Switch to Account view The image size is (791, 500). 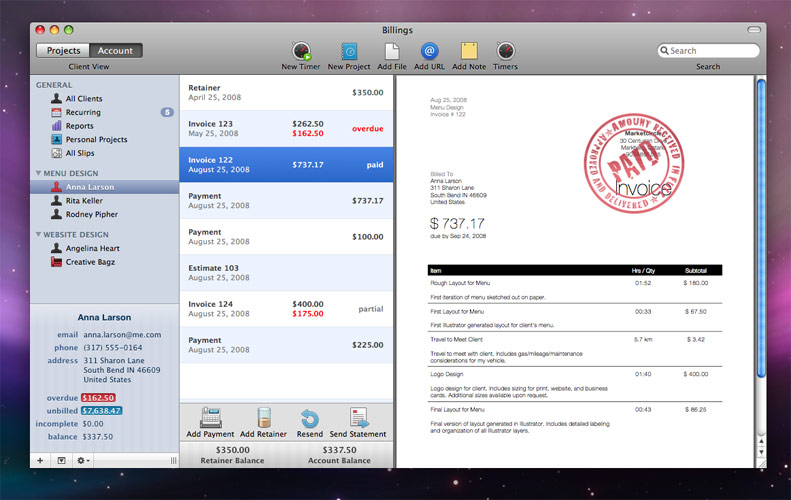click(x=116, y=50)
